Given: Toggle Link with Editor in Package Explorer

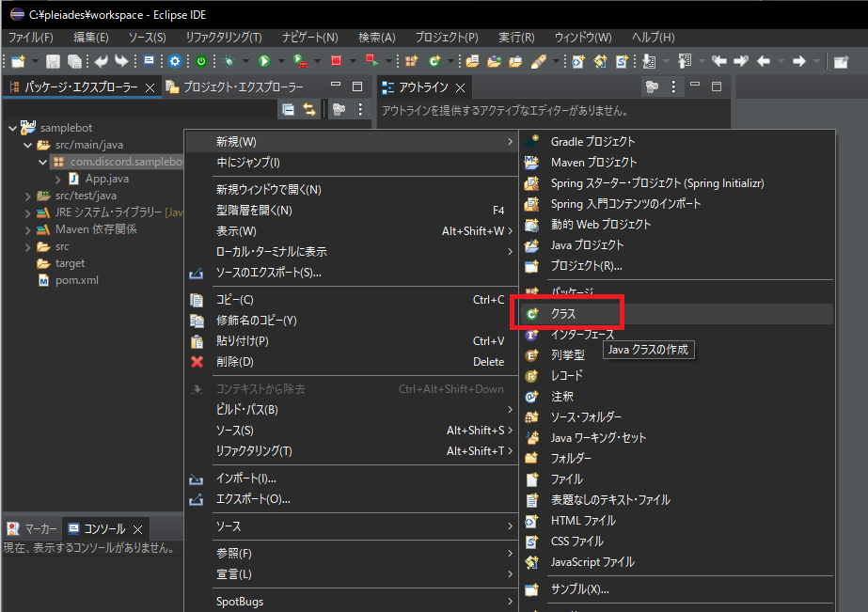Looking at the screenshot, I should click(309, 110).
